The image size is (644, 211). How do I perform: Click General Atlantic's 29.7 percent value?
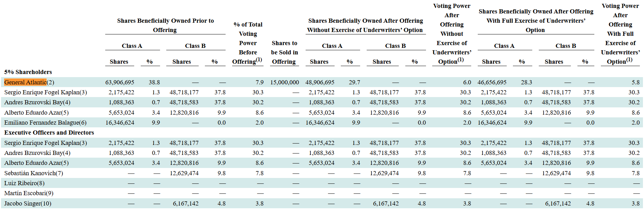click(x=354, y=82)
